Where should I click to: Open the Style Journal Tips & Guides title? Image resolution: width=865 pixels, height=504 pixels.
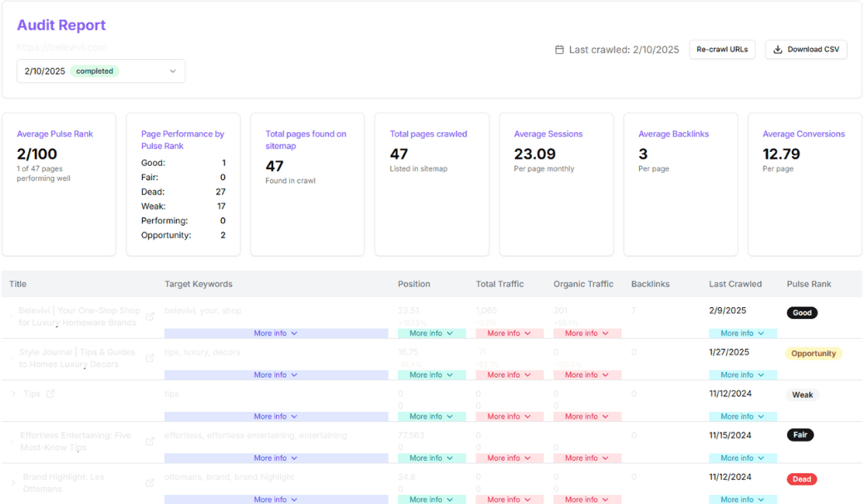pos(76,359)
